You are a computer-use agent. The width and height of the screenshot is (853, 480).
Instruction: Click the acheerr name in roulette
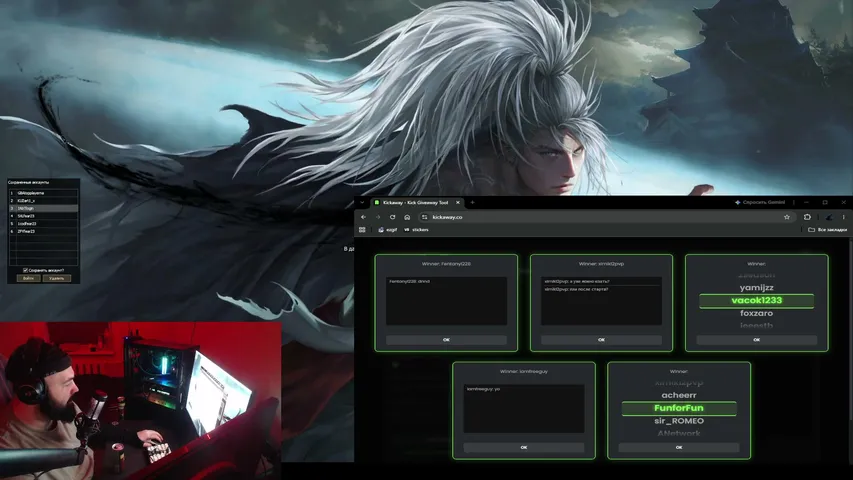click(x=679, y=395)
